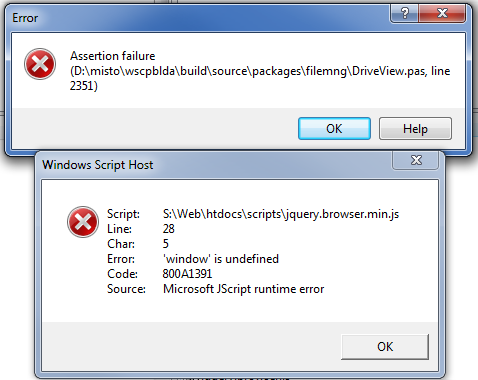Screen dimensions: 478x380
Task: Confirm the Assertion failure dialog with OK
Action: (334, 129)
